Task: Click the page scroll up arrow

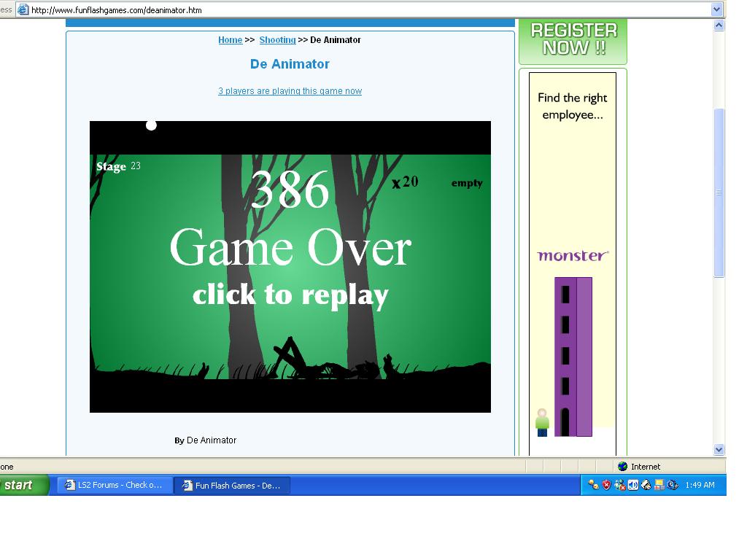Action: coord(719,26)
